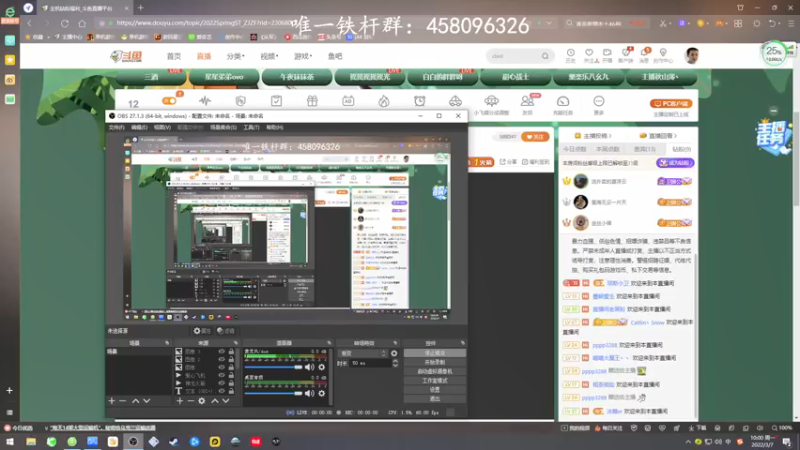This screenshot has height=450, width=800.
Task: Toggle 工作室模式 button in OBS controls
Action: (x=435, y=381)
